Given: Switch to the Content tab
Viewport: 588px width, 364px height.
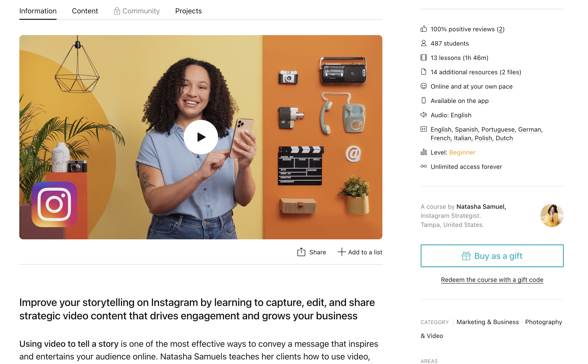Looking at the screenshot, I should (x=85, y=11).
